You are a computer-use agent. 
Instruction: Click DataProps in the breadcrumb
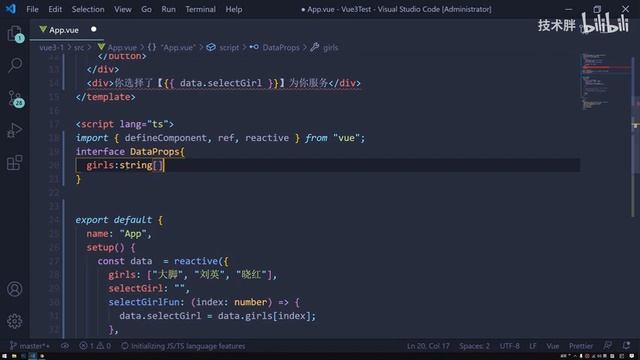pos(275,47)
